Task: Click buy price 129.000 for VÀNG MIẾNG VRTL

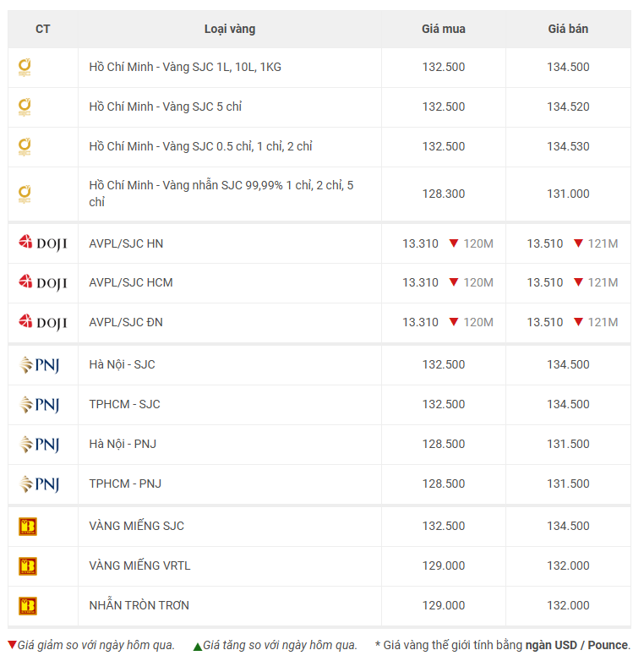Action: 444,565
